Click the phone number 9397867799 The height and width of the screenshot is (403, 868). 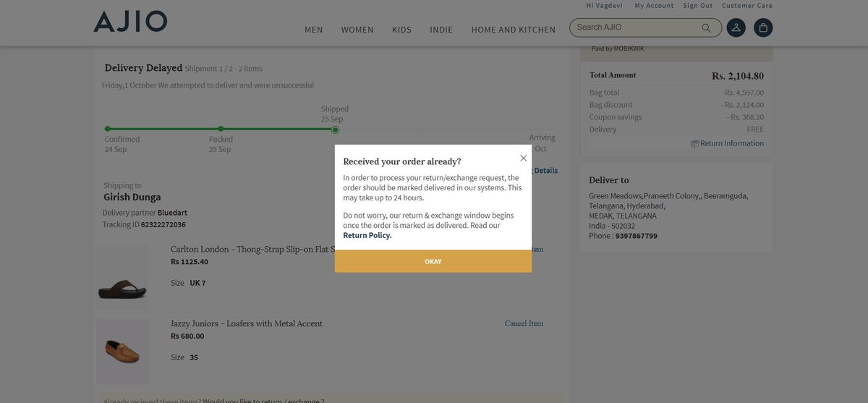point(637,236)
